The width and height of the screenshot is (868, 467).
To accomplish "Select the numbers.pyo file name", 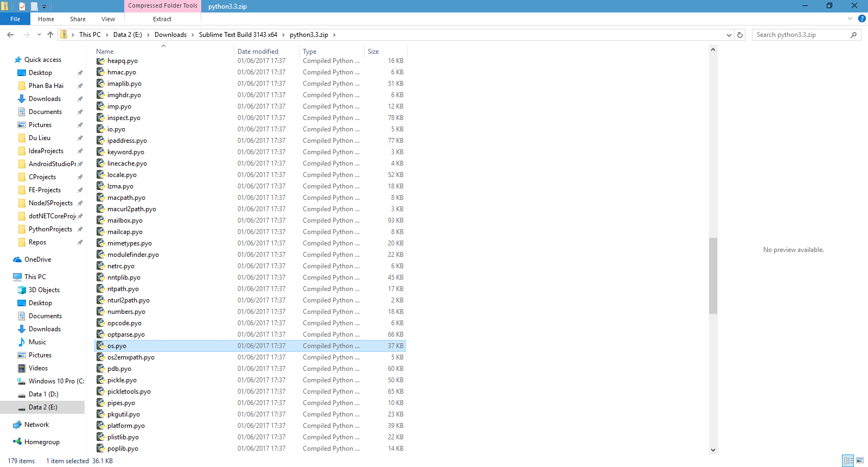I will coord(126,312).
